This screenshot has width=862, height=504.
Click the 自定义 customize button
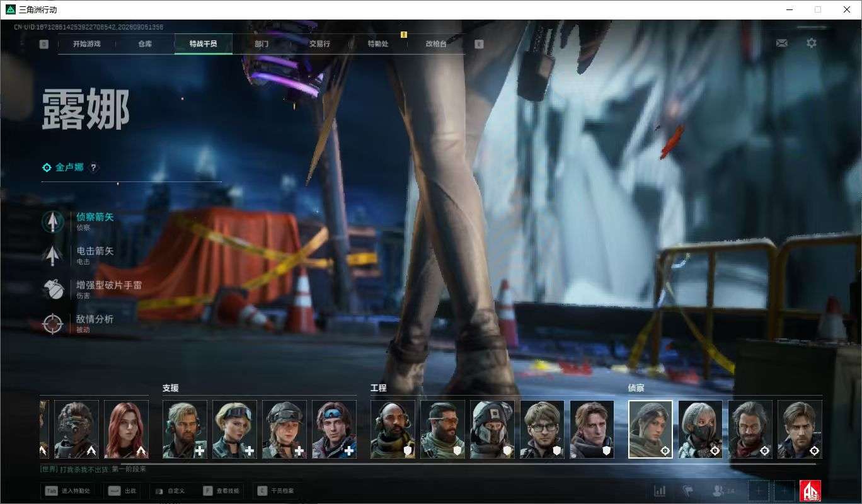point(170,491)
